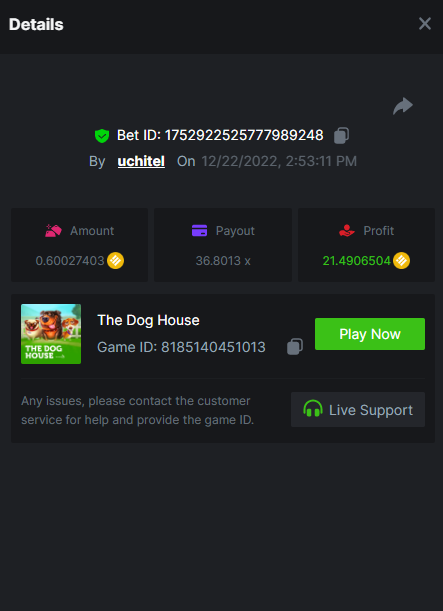Click the purple Payout card icon

point(199,231)
